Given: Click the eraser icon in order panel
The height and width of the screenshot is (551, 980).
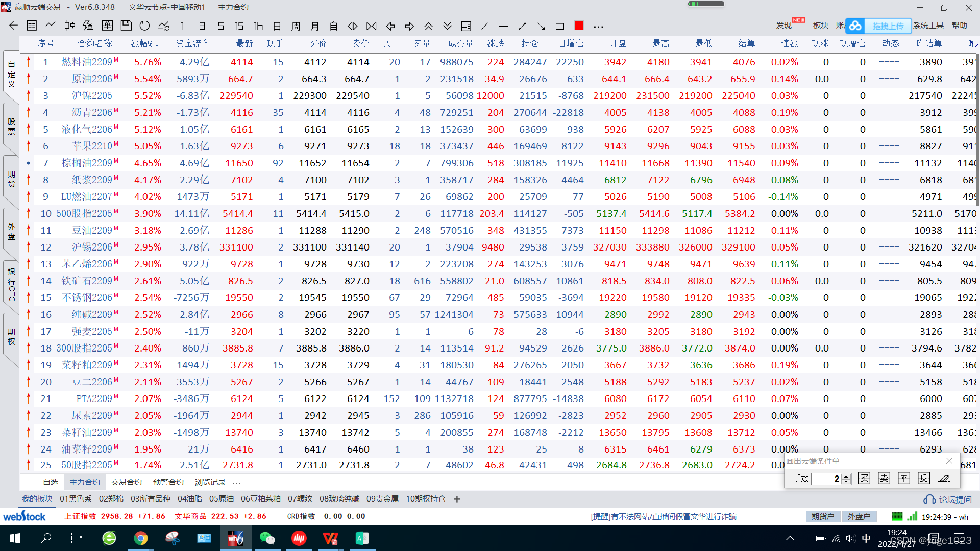Looking at the screenshot, I should click(x=944, y=479).
